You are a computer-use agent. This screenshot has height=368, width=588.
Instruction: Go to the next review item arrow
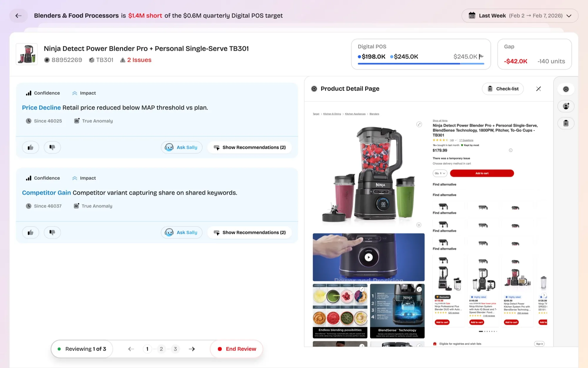[x=192, y=349]
